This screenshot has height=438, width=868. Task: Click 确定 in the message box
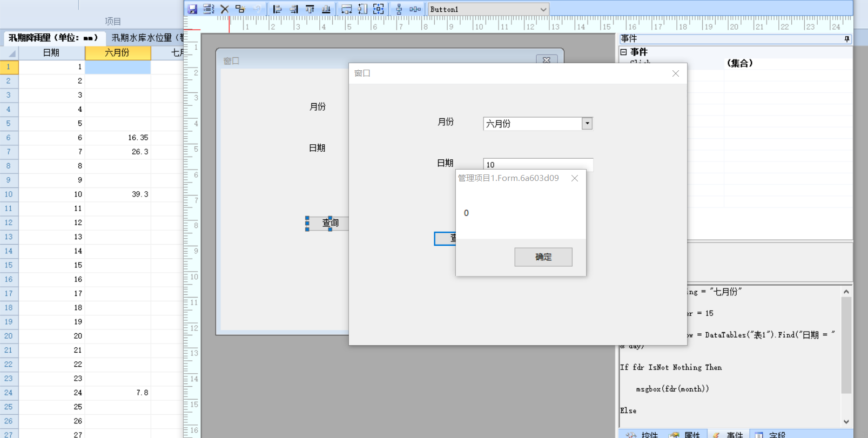tap(543, 257)
